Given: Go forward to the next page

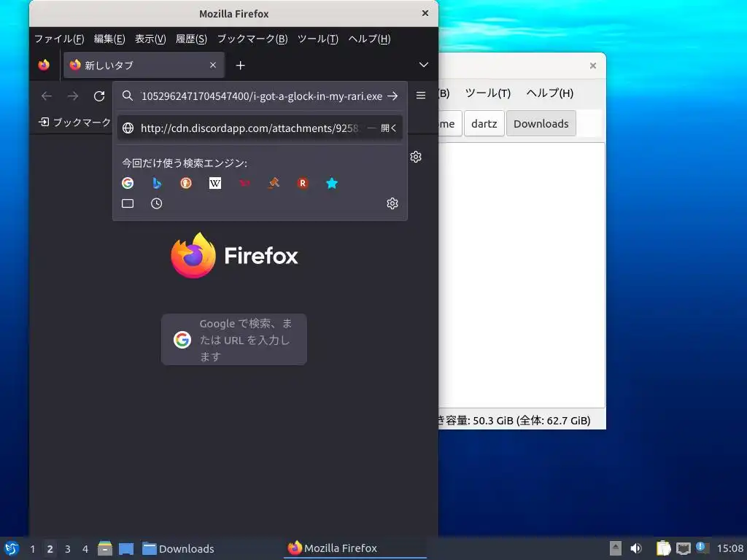Looking at the screenshot, I should (73, 96).
